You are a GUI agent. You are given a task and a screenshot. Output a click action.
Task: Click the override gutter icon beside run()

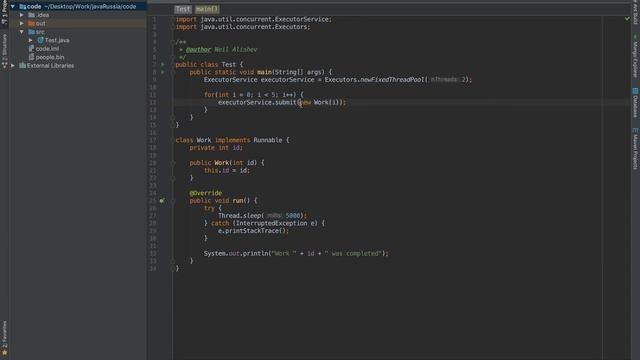(162, 200)
